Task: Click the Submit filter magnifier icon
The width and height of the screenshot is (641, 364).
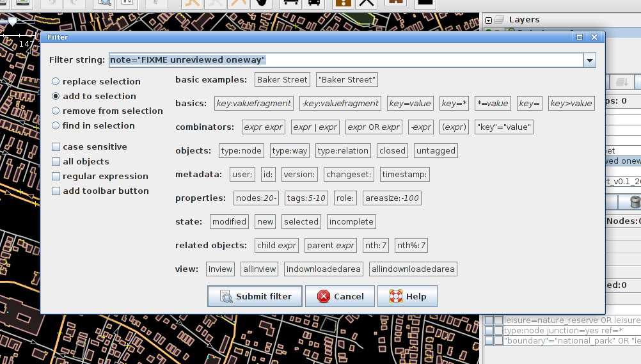Action: 226,296
